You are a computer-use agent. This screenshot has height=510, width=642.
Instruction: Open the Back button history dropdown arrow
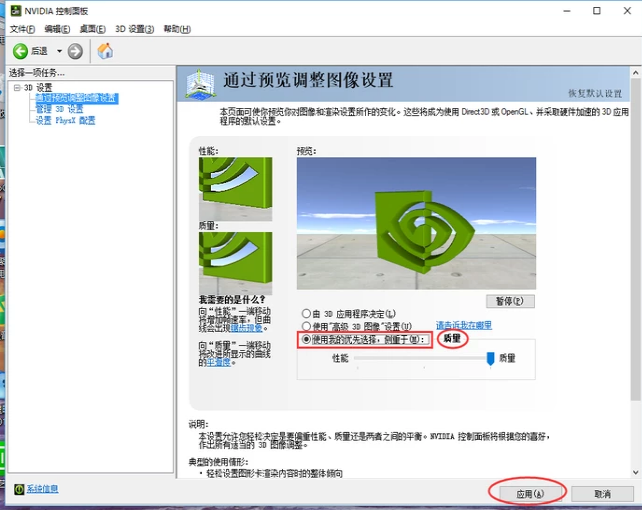point(59,51)
